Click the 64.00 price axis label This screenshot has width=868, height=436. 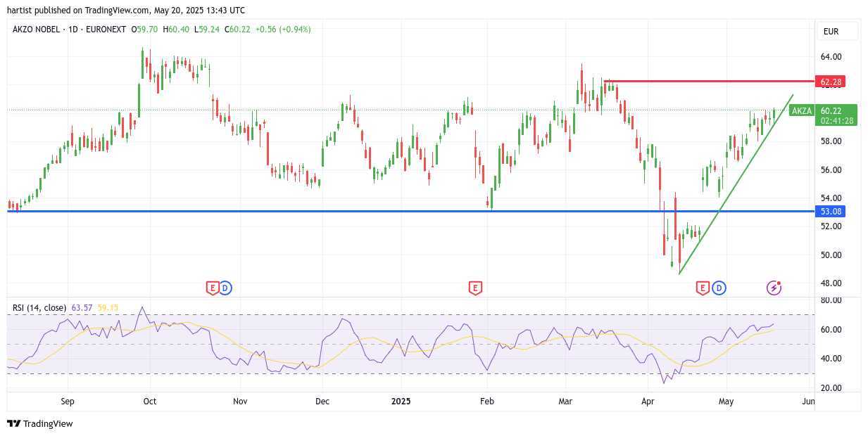[x=831, y=57]
